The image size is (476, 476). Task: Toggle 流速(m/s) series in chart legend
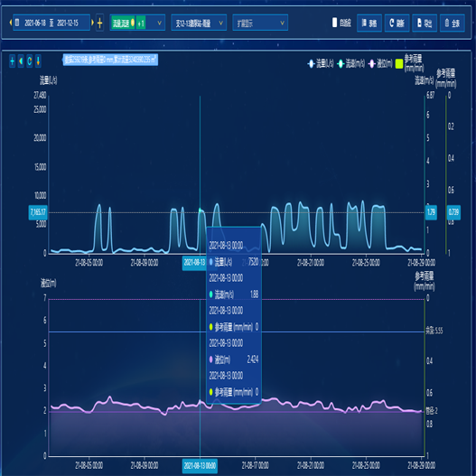[x=351, y=63]
